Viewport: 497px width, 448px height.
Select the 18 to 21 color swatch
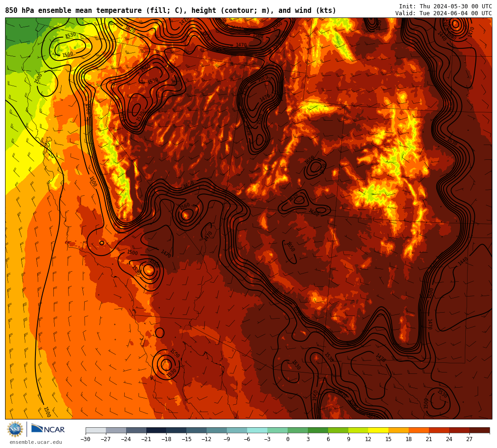[x=419, y=430]
